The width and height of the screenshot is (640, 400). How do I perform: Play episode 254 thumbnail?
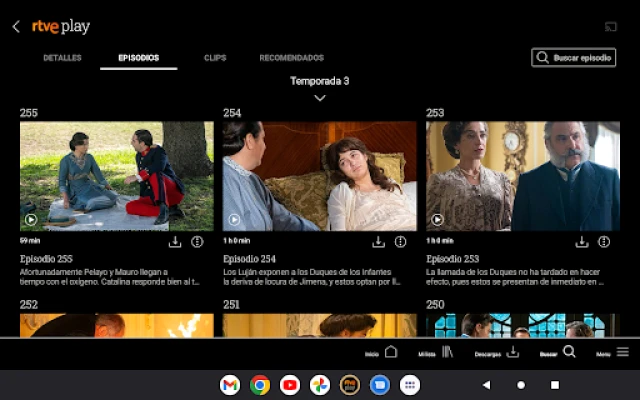pos(319,176)
